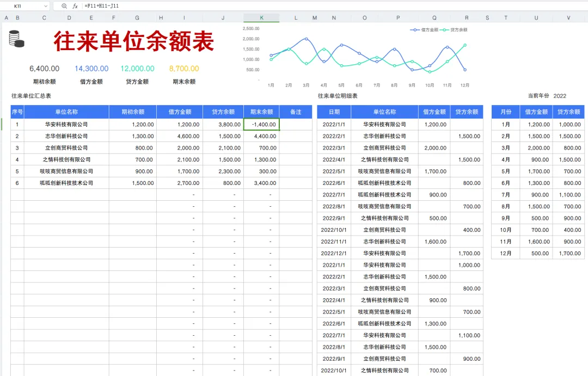Select the selected cell showing -1,400.00
The image size is (588, 376).
pos(261,125)
